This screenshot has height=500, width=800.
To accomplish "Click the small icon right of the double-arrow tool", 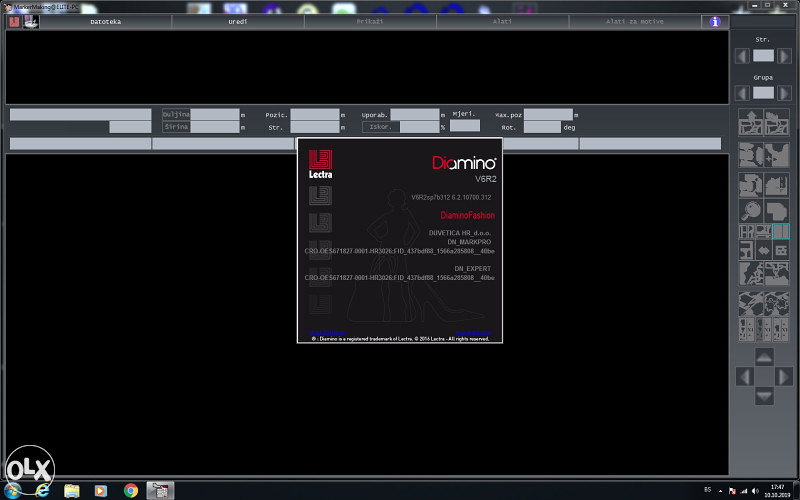I will 781,251.
